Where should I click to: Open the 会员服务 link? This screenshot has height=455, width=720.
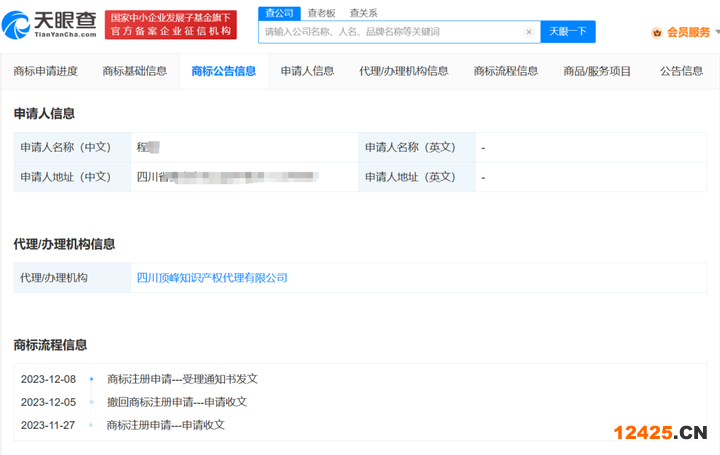pyautogui.click(x=688, y=32)
